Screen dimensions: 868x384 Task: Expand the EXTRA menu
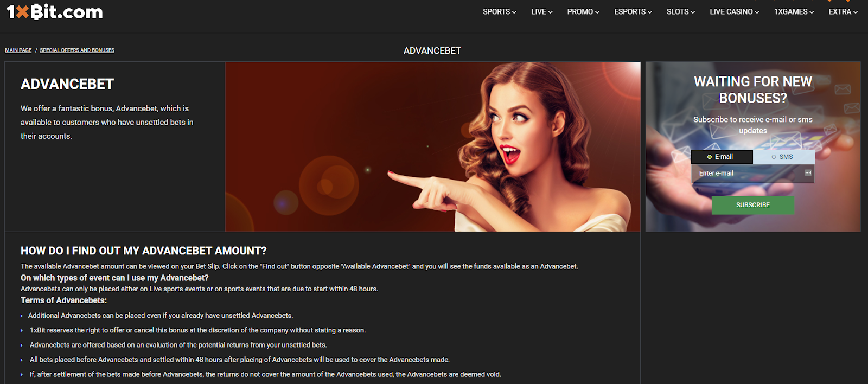click(843, 11)
